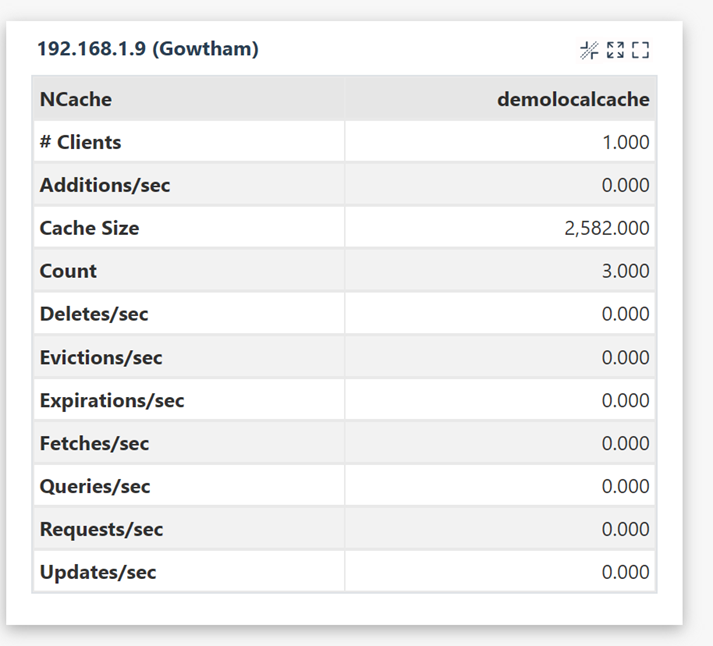Viewport: 713px width, 646px height.
Task: Open panel in fullscreen corners icon
Action: point(640,50)
